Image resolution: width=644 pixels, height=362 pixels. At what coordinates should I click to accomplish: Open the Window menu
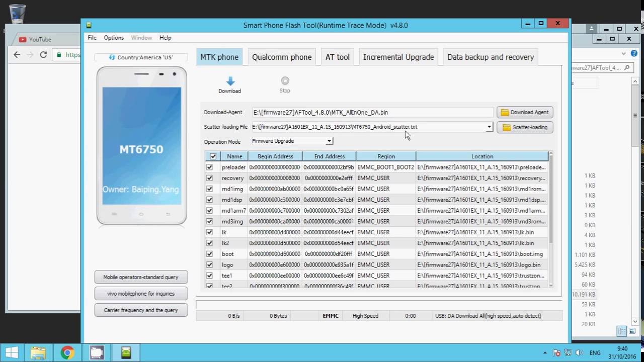(x=141, y=38)
